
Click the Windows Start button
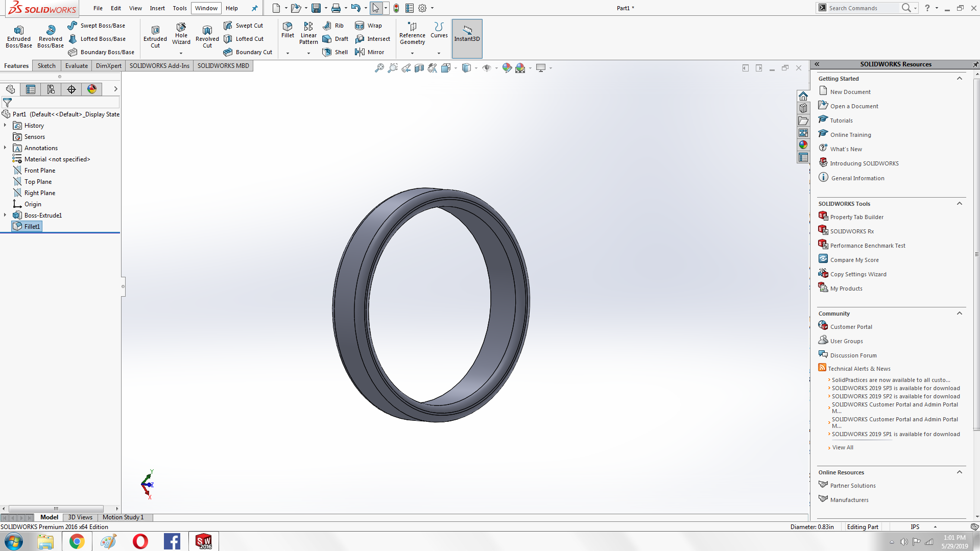tap(14, 541)
